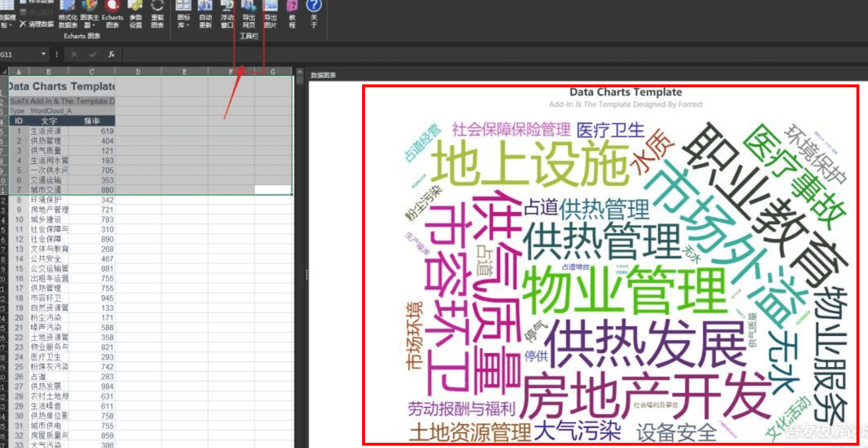Select column B header
The height and width of the screenshot is (448, 868).
point(49,72)
